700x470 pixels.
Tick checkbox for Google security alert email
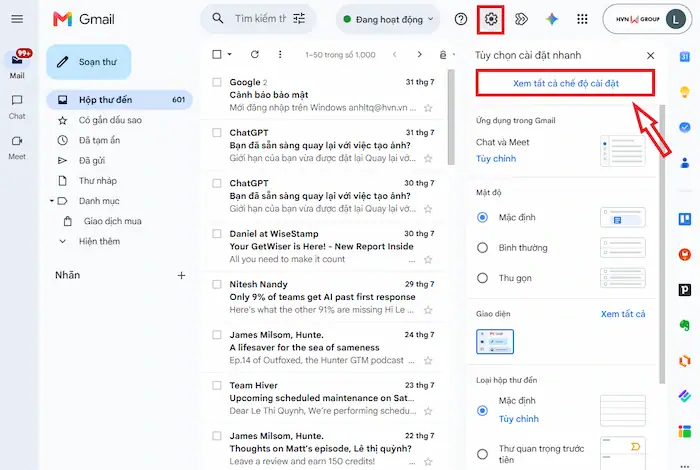(x=217, y=82)
